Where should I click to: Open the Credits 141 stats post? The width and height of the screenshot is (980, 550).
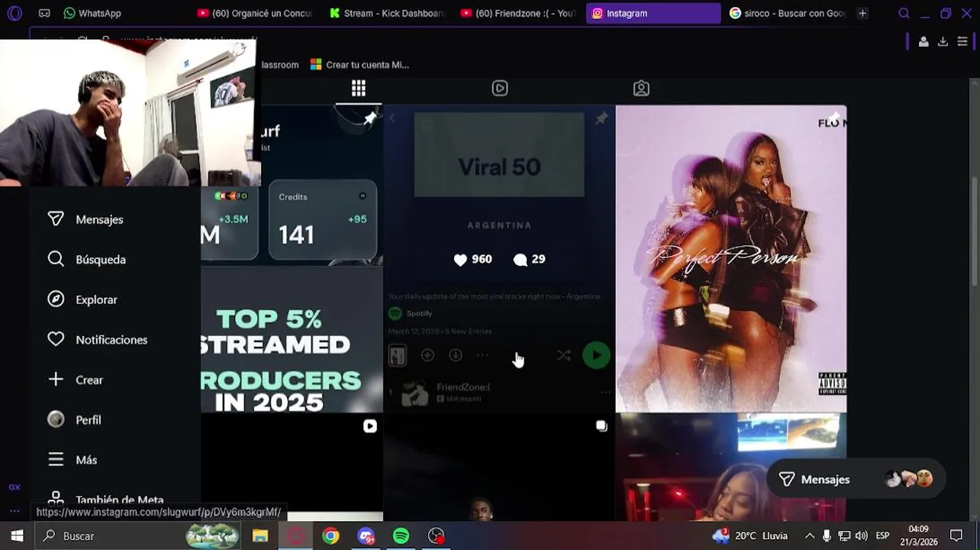322,221
